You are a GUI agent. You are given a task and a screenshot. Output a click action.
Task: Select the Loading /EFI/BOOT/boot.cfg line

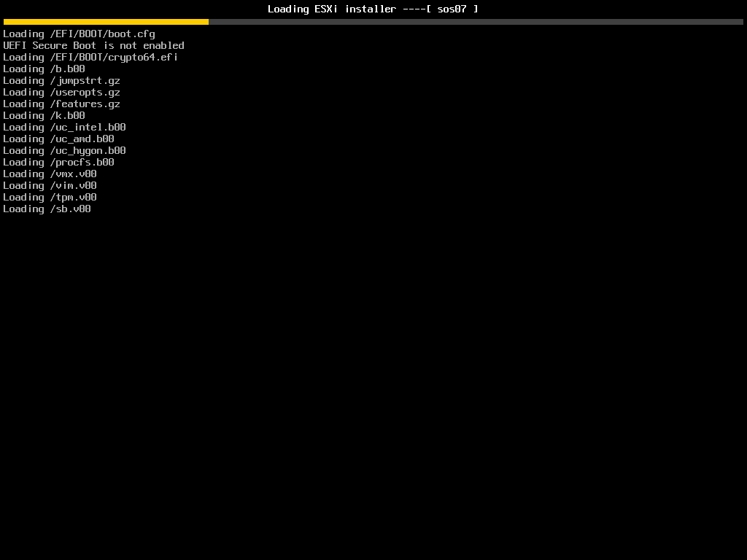point(79,34)
